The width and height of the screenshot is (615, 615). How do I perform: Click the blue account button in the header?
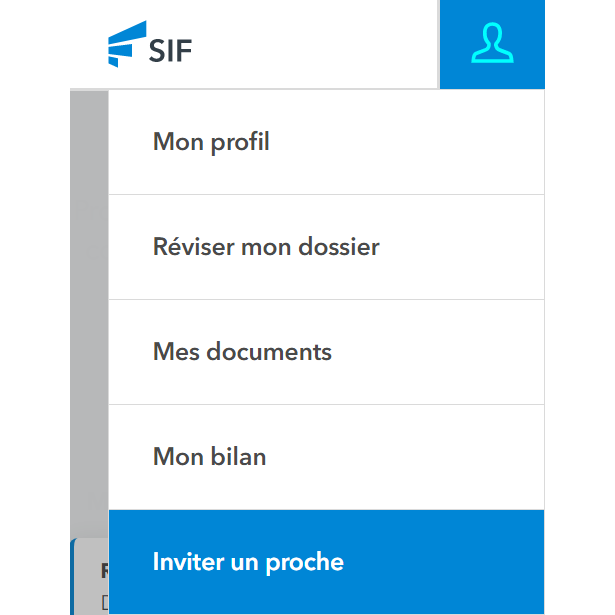[491, 44]
